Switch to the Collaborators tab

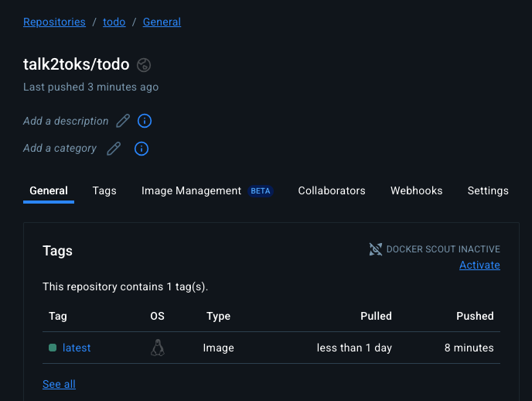(332, 190)
